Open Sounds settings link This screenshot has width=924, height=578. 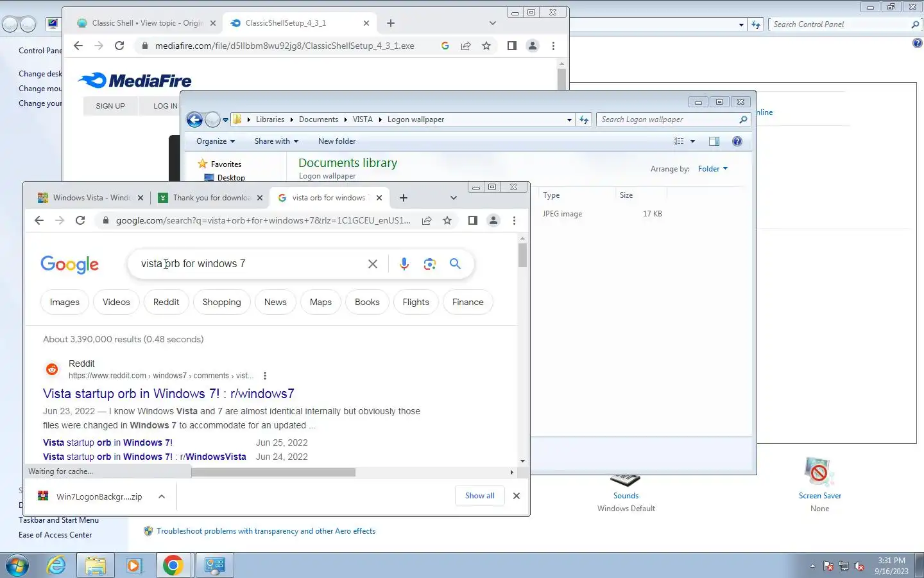pos(626,496)
